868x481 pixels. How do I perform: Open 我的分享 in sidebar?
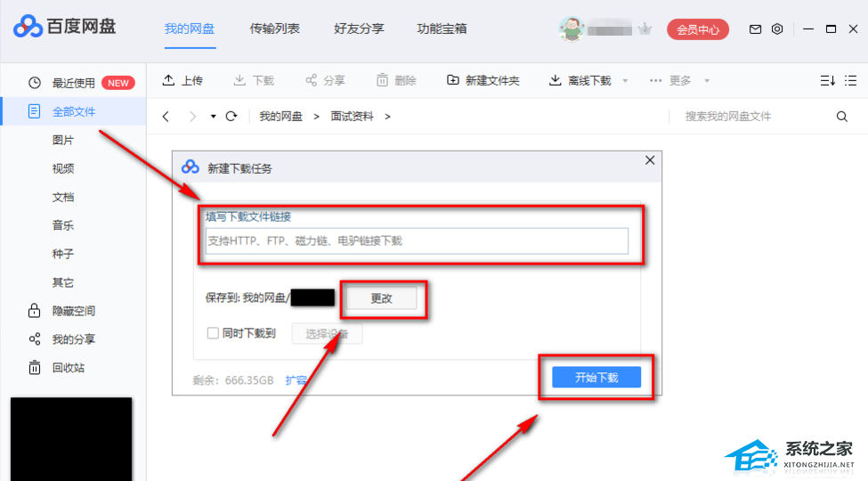pos(62,339)
